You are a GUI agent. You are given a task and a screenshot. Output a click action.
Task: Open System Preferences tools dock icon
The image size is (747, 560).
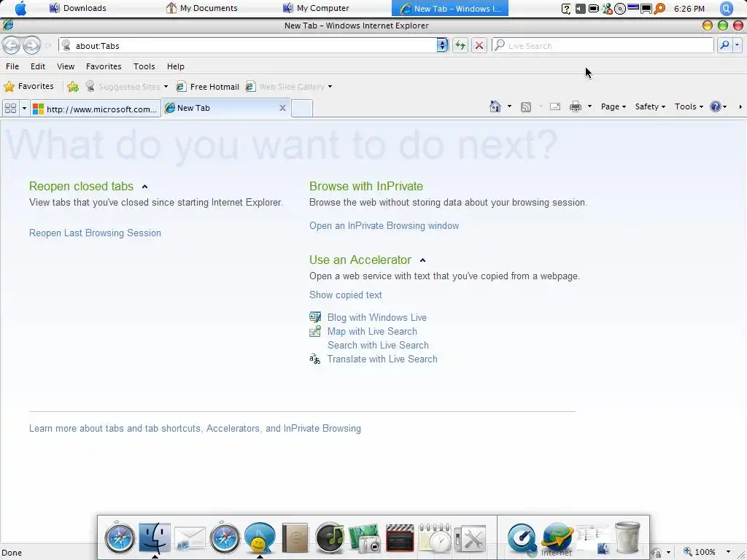[470, 539]
